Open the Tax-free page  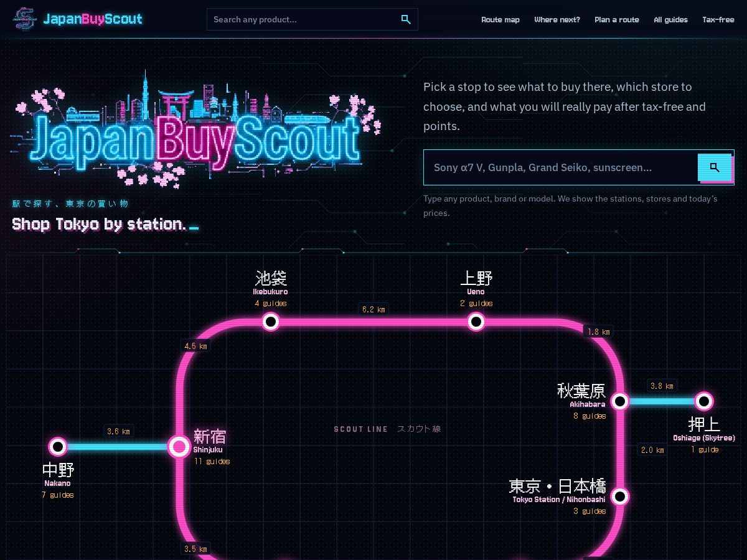click(718, 19)
